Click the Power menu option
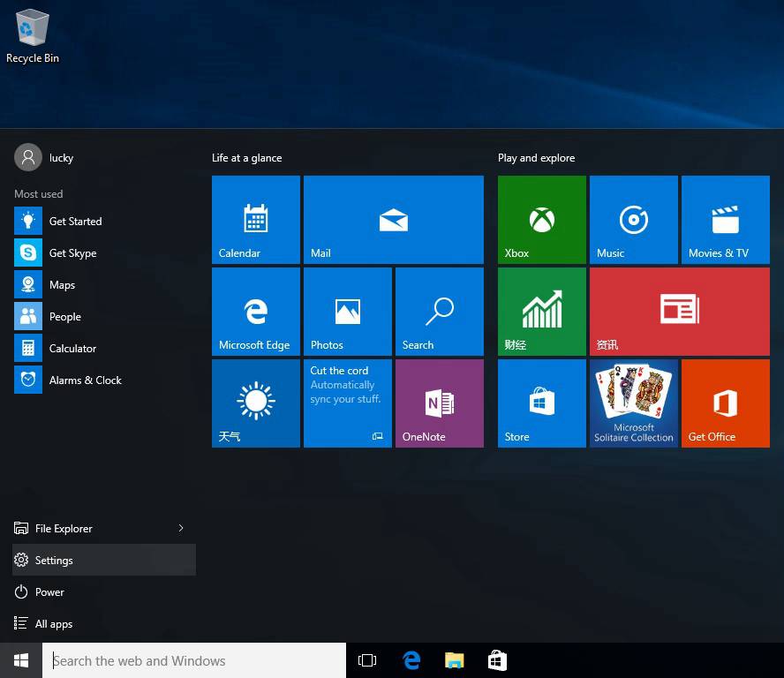The height and width of the screenshot is (678, 784). 49,592
